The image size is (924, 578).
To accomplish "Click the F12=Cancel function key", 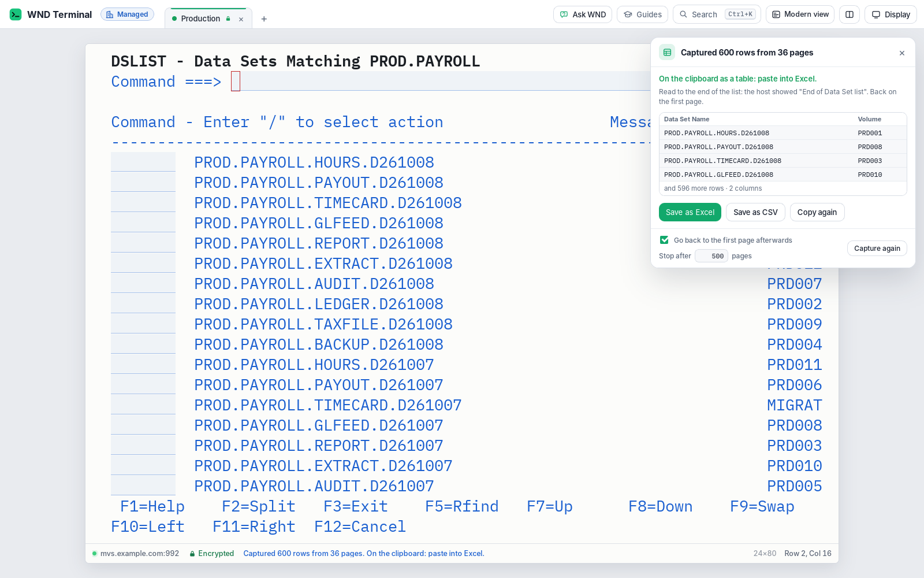I will pyautogui.click(x=360, y=527).
